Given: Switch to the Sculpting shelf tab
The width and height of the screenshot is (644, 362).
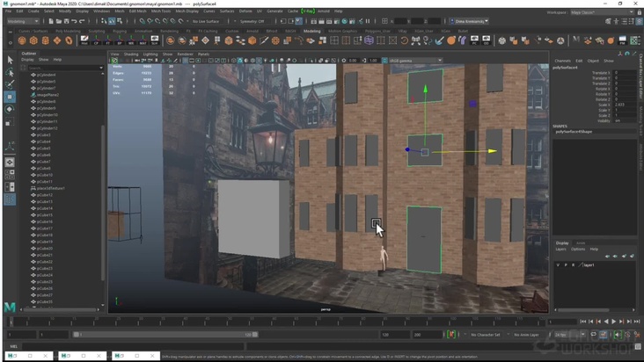Looking at the screenshot, I should point(97,31).
